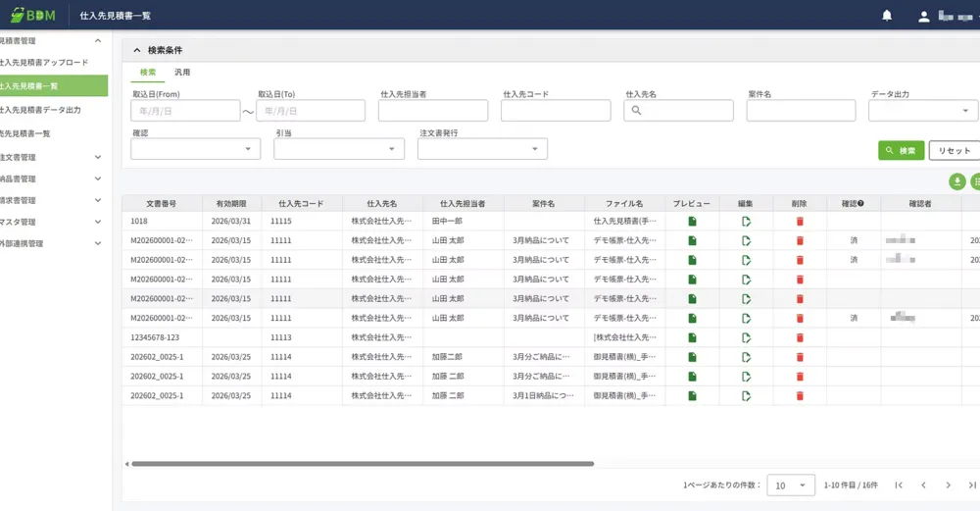The height and width of the screenshot is (511, 980).
Task: Collapse the 見積書管理 sidebar section
Action: [x=98, y=40]
